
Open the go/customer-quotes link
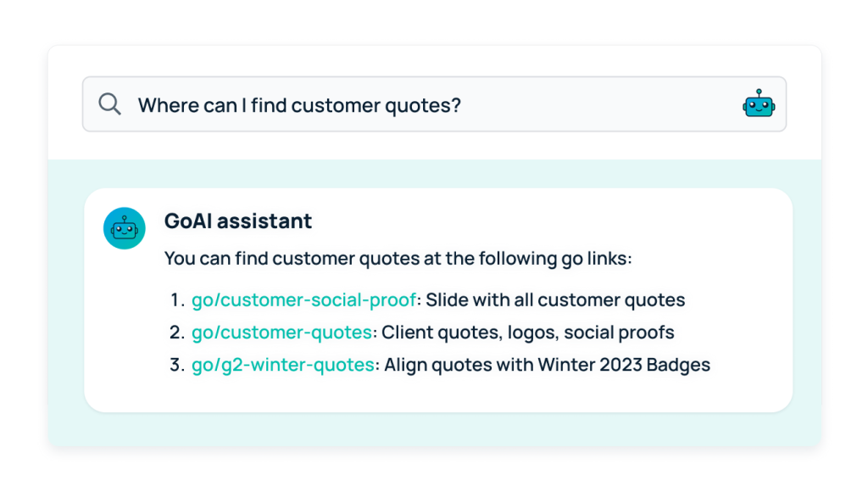pyautogui.click(x=281, y=333)
